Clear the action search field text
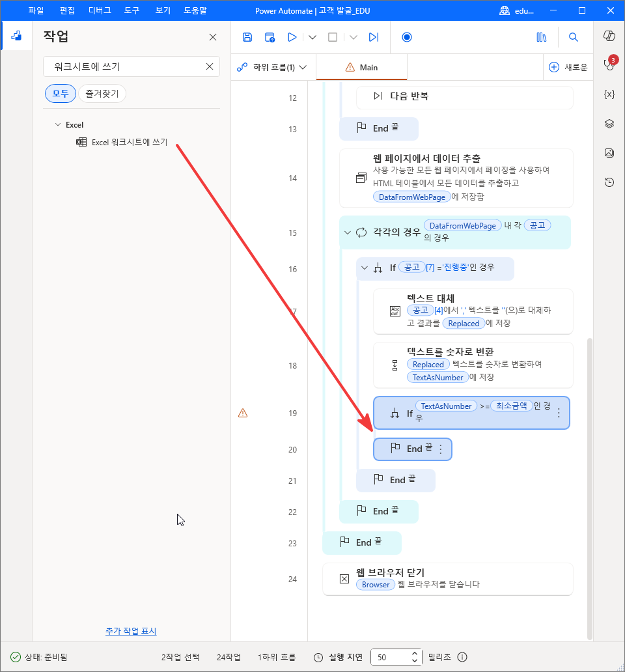The width and height of the screenshot is (625, 672). click(x=210, y=66)
